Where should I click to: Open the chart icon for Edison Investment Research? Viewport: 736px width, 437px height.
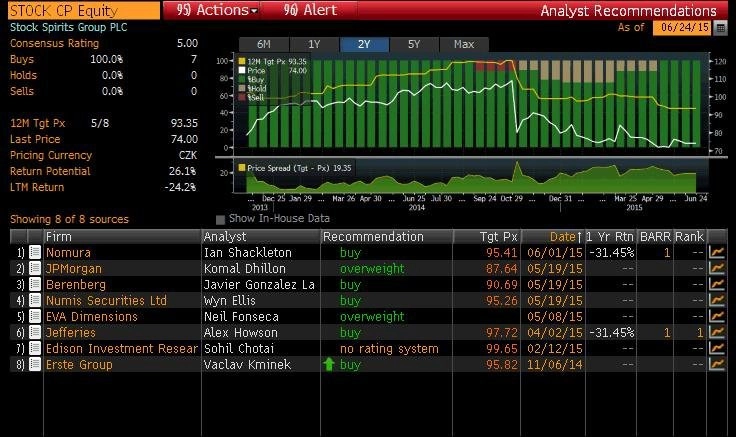click(717, 348)
